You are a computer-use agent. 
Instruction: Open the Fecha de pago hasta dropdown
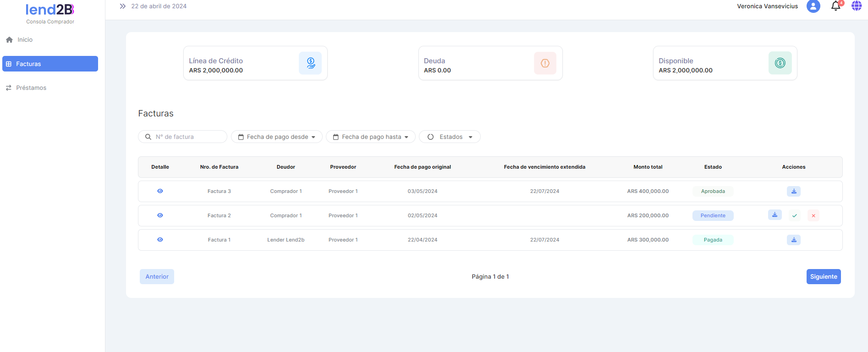[370, 137]
